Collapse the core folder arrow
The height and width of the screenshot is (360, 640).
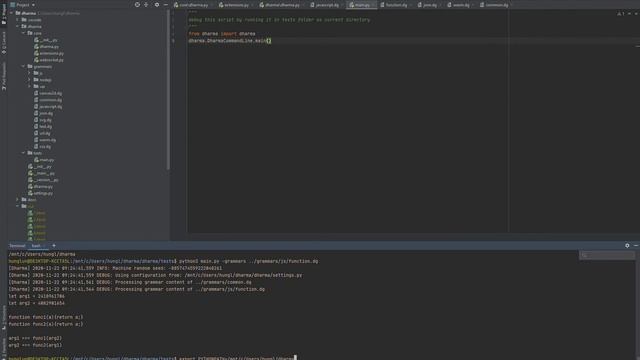[24, 33]
